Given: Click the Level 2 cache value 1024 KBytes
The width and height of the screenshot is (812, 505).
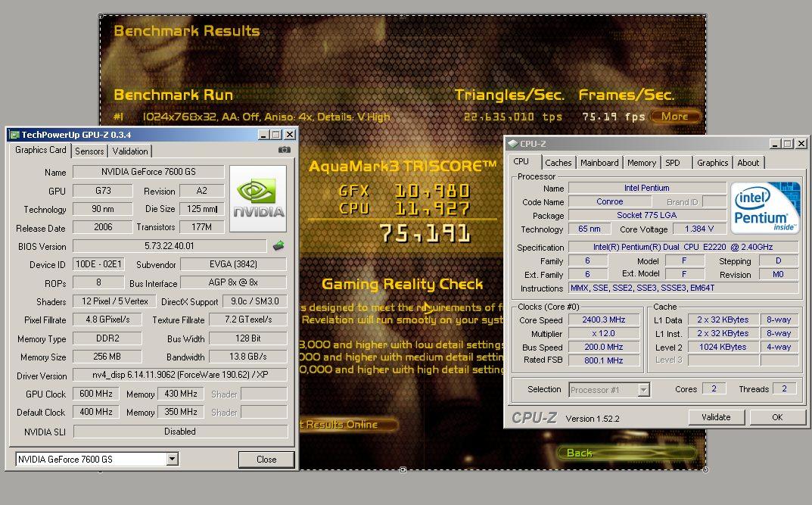Looking at the screenshot, I should [723, 347].
